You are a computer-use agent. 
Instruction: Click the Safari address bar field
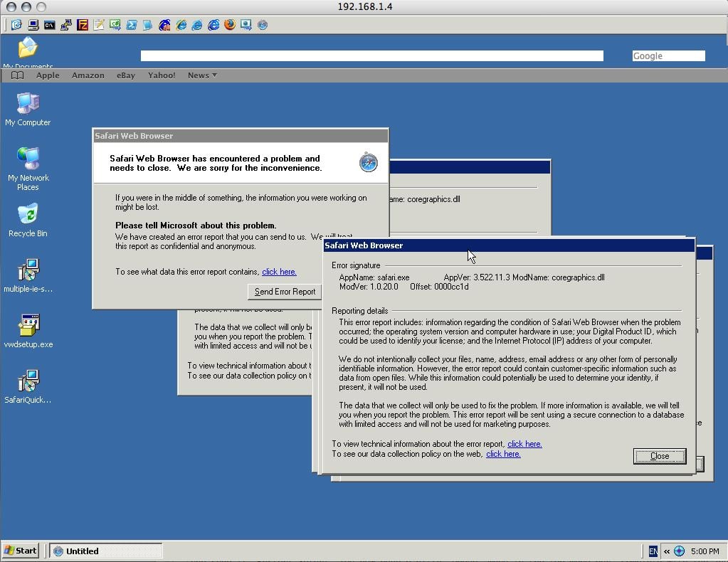pos(372,55)
